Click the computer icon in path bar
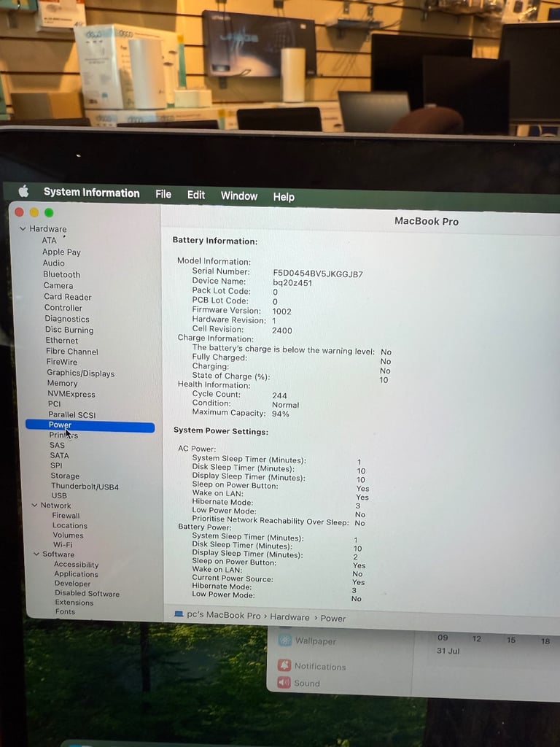 click(179, 614)
